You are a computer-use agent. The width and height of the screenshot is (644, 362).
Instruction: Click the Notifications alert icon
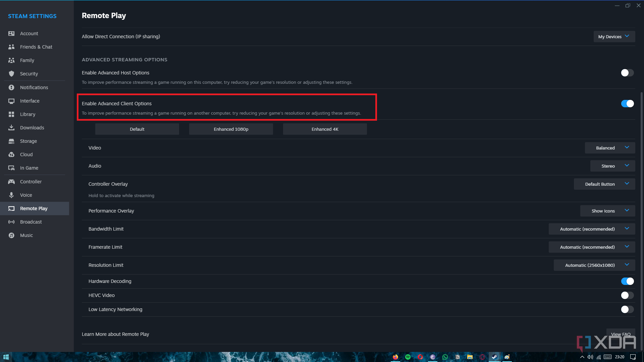11,87
